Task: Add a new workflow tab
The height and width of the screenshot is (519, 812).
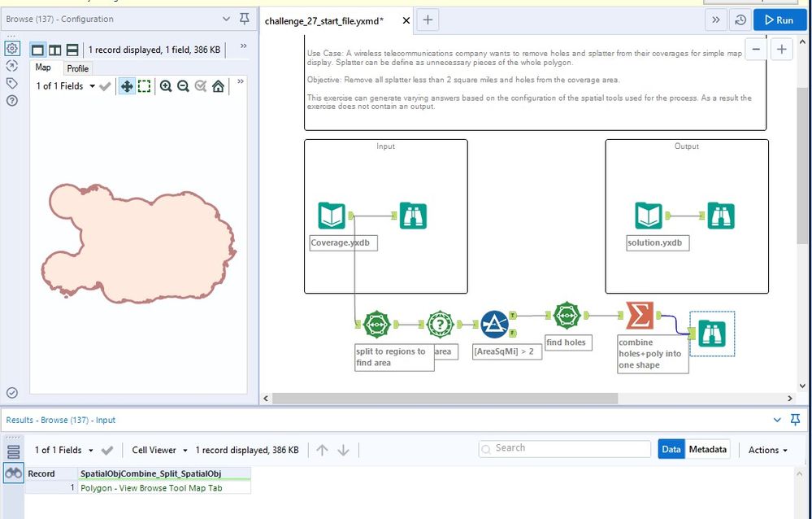Action: (428, 20)
